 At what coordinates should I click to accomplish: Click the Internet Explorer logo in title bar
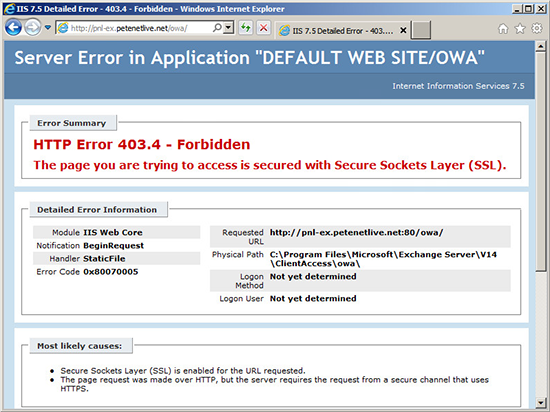point(9,9)
